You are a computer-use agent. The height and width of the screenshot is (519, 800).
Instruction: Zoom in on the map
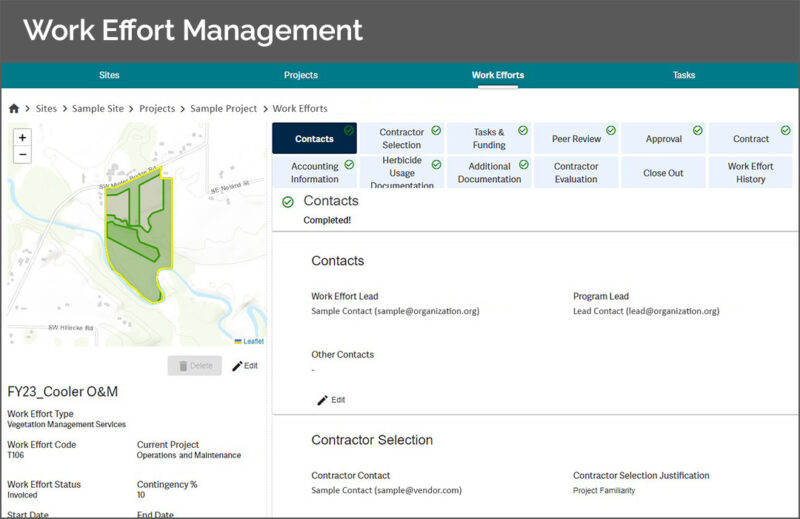[x=23, y=137]
